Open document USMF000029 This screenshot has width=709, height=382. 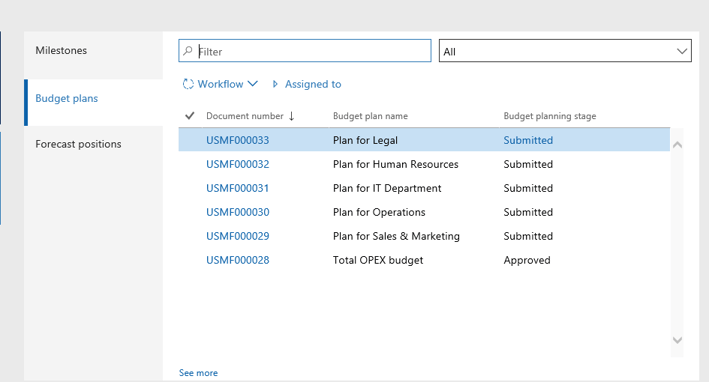point(237,236)
